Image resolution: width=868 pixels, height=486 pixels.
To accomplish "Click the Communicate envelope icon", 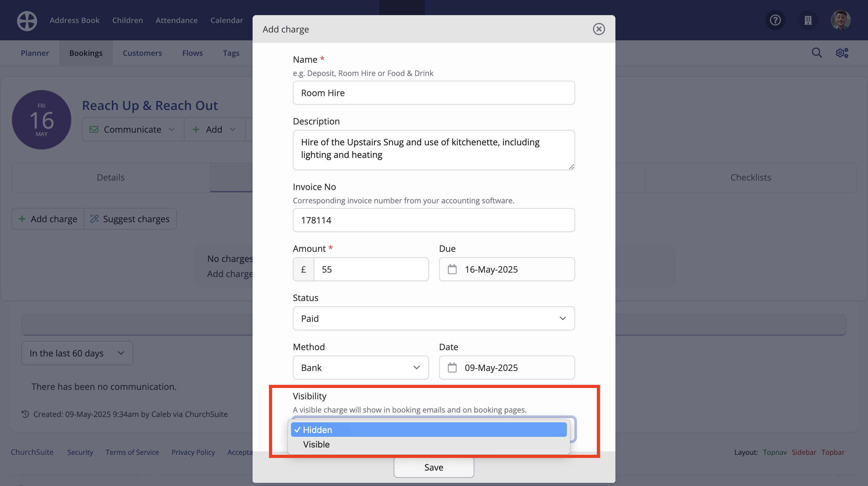I will pyautogui.click(x=94, y=129).
